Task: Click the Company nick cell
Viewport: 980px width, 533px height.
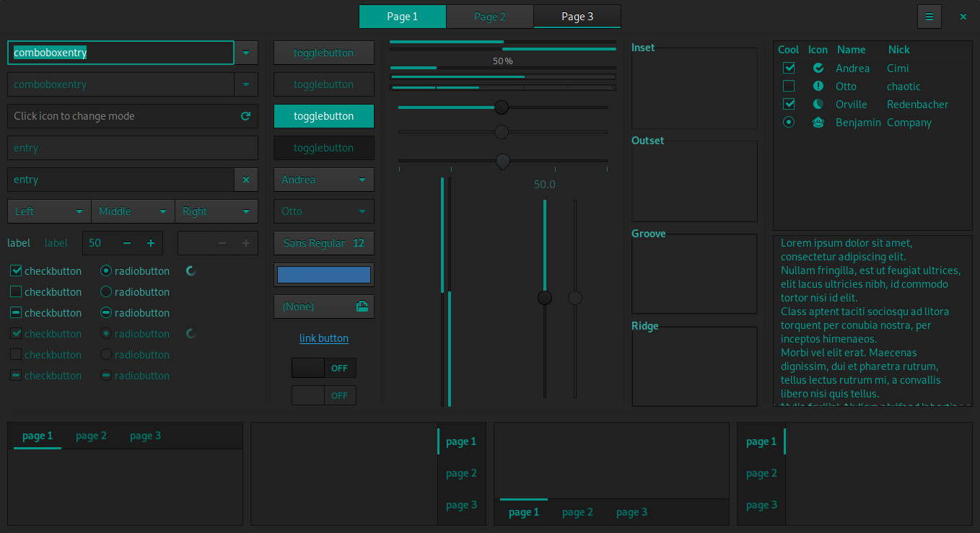Action: (x=909, y=123)
